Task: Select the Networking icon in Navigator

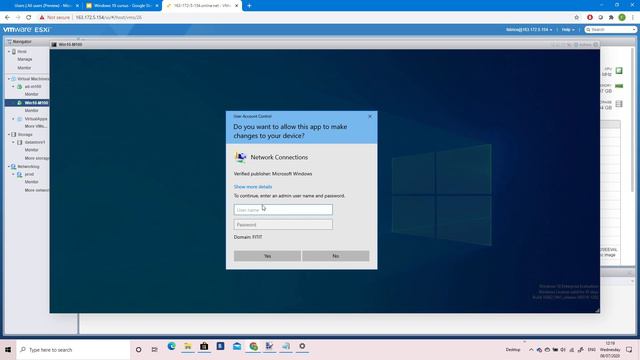Action: 13,167
